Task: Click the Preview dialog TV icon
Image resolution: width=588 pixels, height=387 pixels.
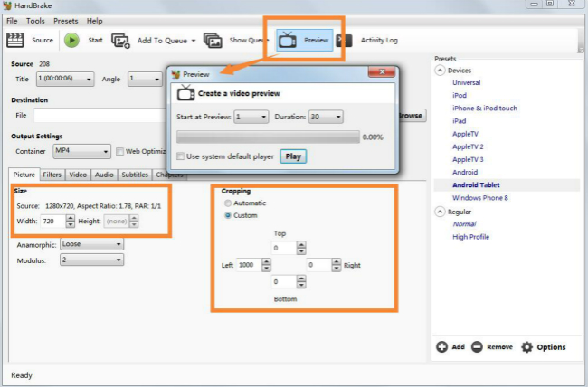Action: (x=185, y=93)
